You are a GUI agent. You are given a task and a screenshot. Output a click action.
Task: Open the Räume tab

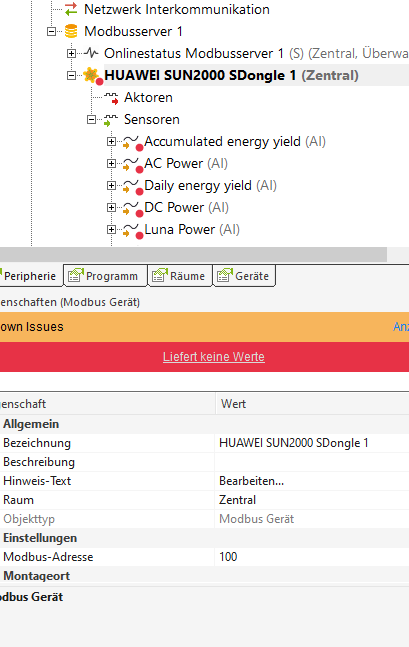tap(180, 276)
